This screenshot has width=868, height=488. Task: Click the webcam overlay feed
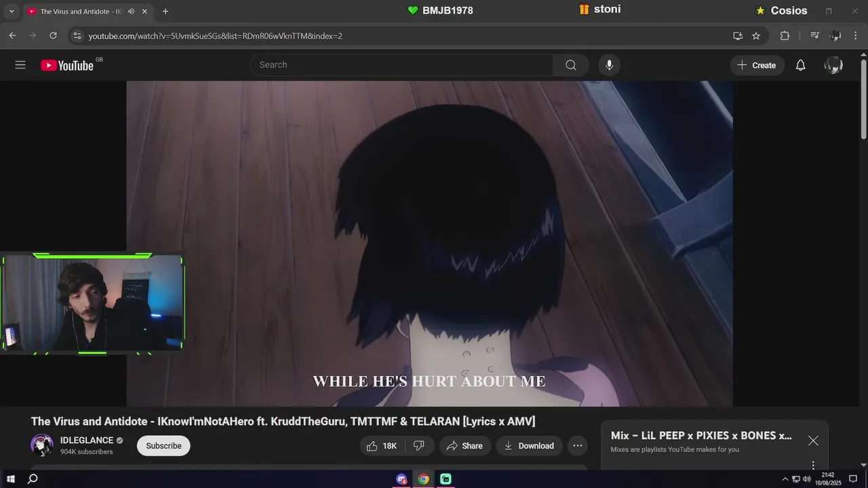[x=92, y=304]
